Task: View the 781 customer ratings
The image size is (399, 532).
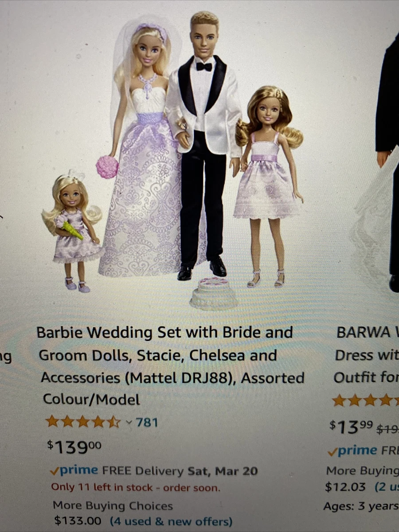Action: tap(147, 422)
